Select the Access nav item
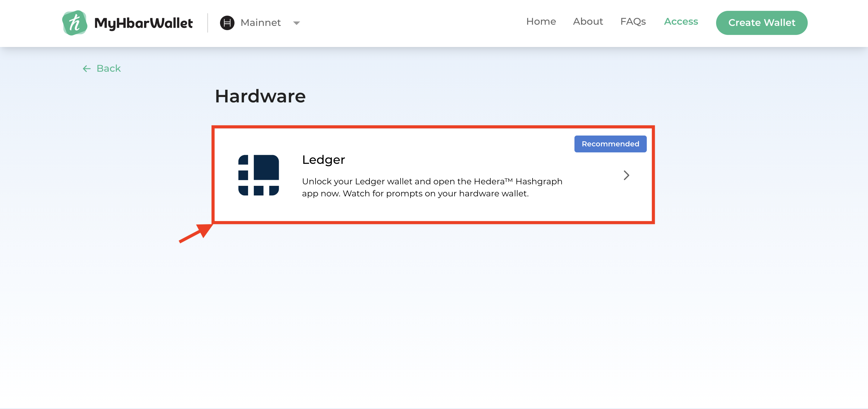This screenshot has width=868, height=409. pos(681,22)
